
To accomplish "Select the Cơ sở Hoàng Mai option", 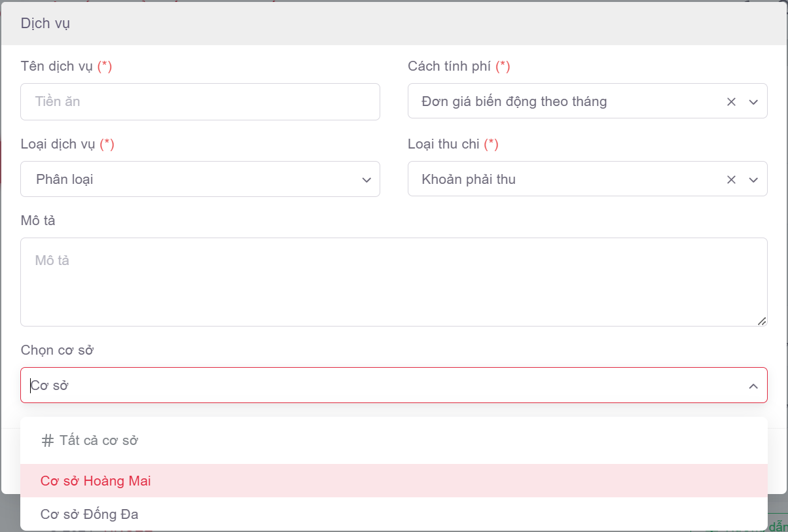I will [x=96, y=481].
